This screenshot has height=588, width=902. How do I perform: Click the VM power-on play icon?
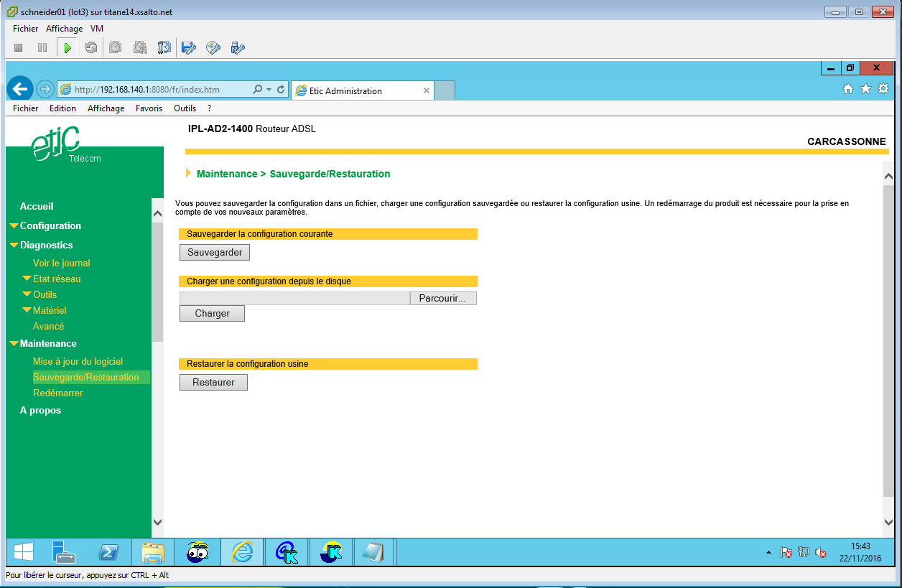pos(68,48)
